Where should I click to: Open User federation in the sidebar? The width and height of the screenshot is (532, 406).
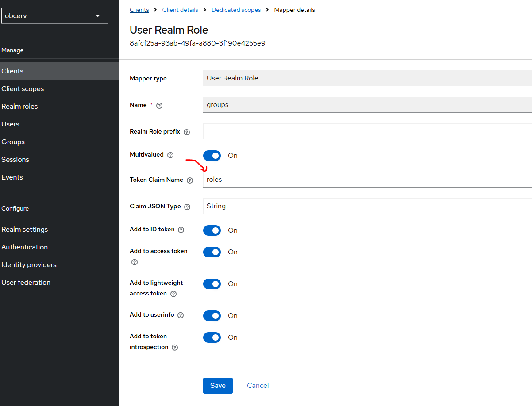(x=59, y=283)
